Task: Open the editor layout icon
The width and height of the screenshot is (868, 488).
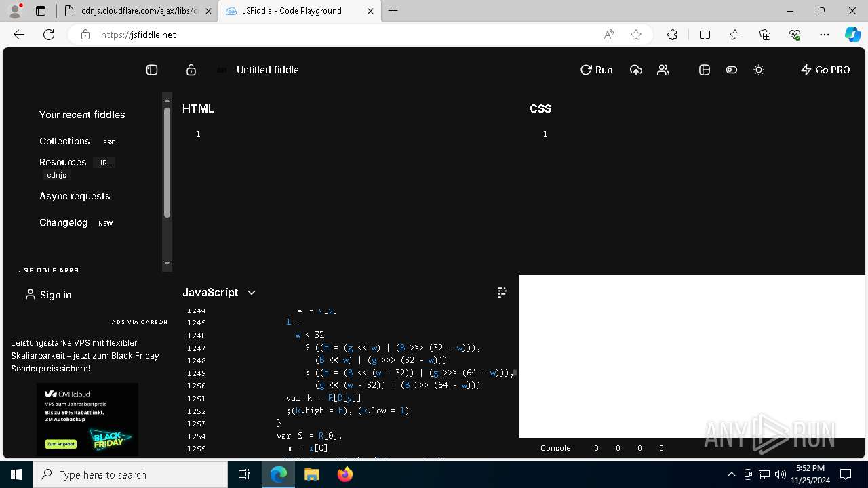Action: click(705, 70)
